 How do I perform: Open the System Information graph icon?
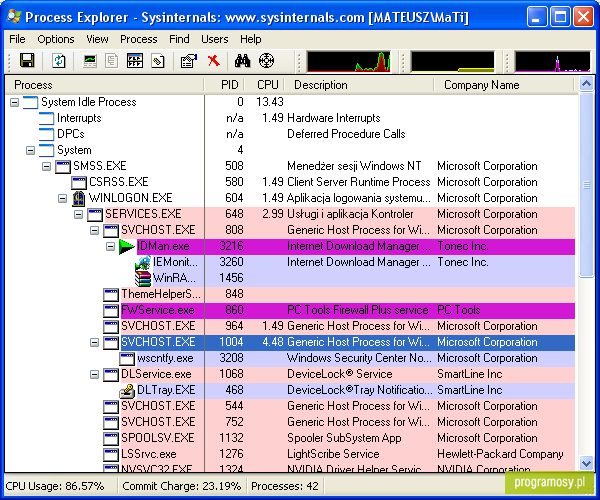coord(90,60)
